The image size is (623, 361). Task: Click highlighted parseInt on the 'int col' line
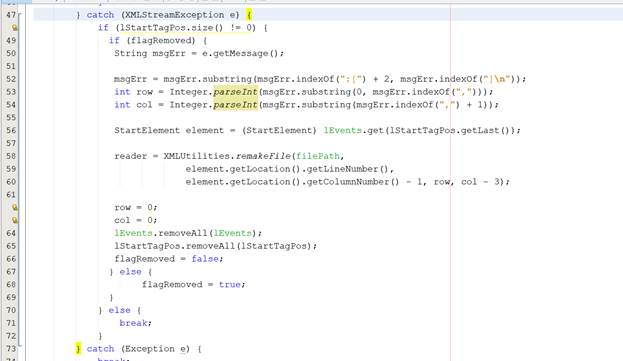click(x=236, y=105)
